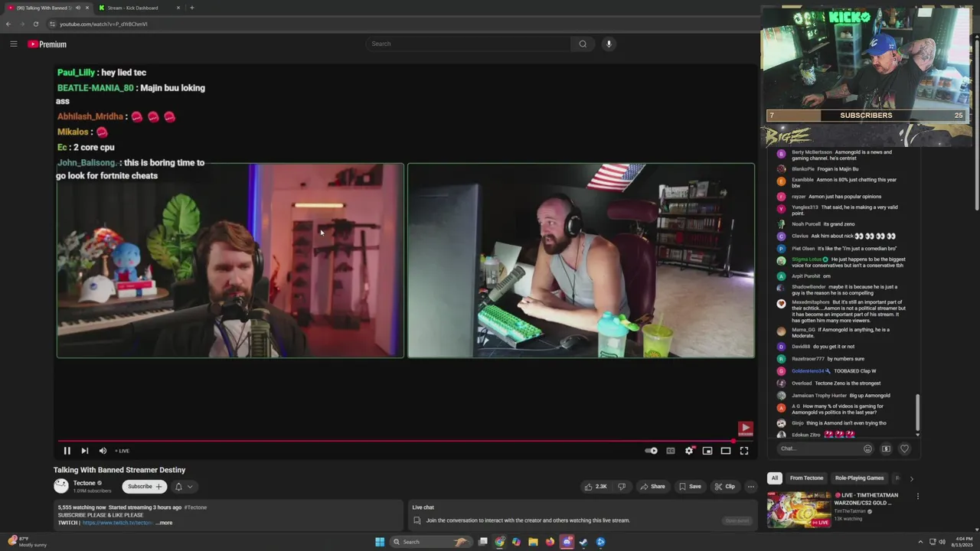Open taskbar volume speaker icon
The width and height of the screenshot is (980, 551).
pyautogui.click(x=942, y=542)
